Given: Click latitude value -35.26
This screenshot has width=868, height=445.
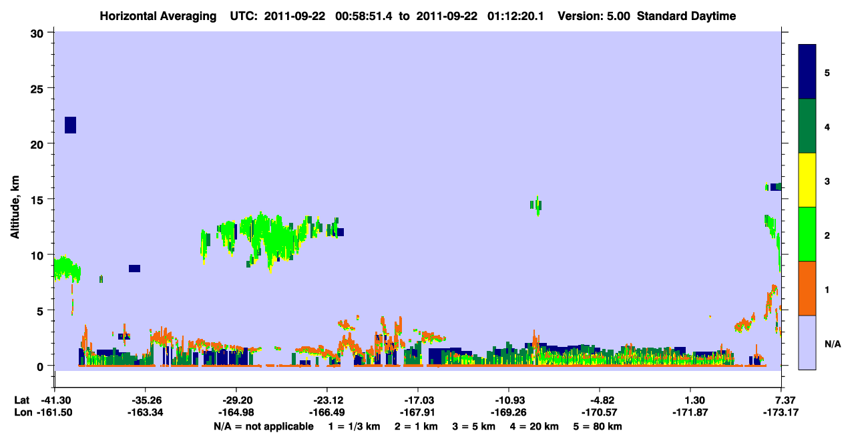Looking at the screenshot, I should [146, 400].
